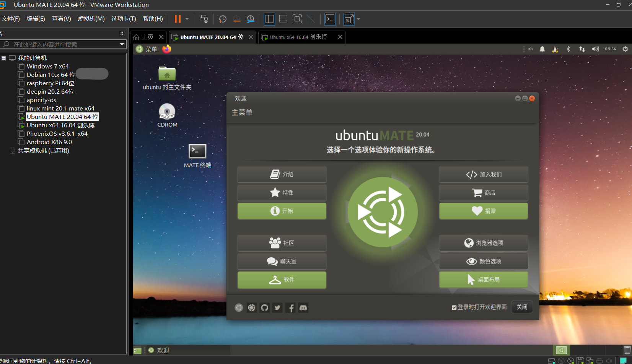Screen dimensions: 632x364
Task: Expand the dropdown arrow beside pause button
Action: pyautogui.click(x=187, y=19)
